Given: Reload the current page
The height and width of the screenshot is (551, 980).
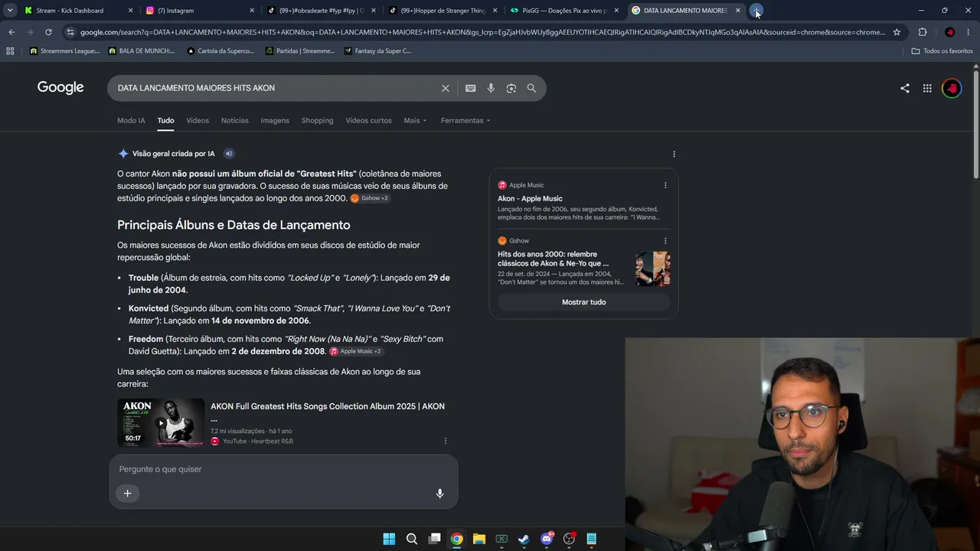Looking at the screenshot, I should [x=48, y=32].
